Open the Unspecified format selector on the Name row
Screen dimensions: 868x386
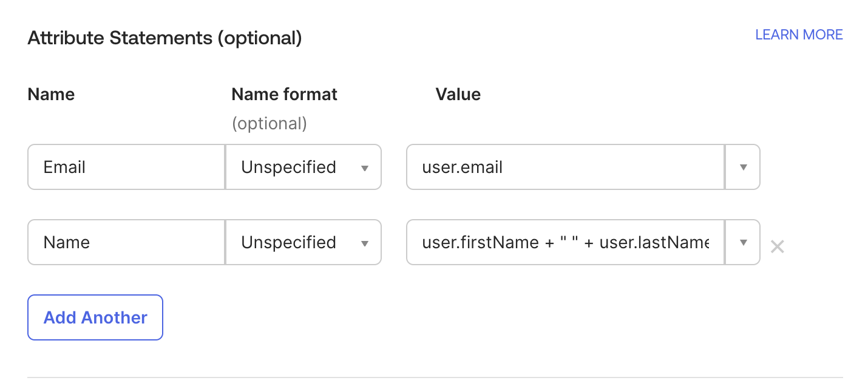[x=303, y=242]
